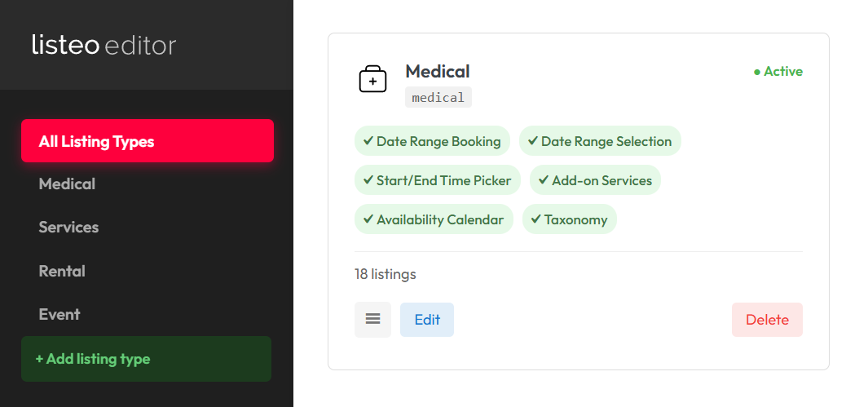Click the Medical card title
868x407 pixels.
(x=438, y=72)
